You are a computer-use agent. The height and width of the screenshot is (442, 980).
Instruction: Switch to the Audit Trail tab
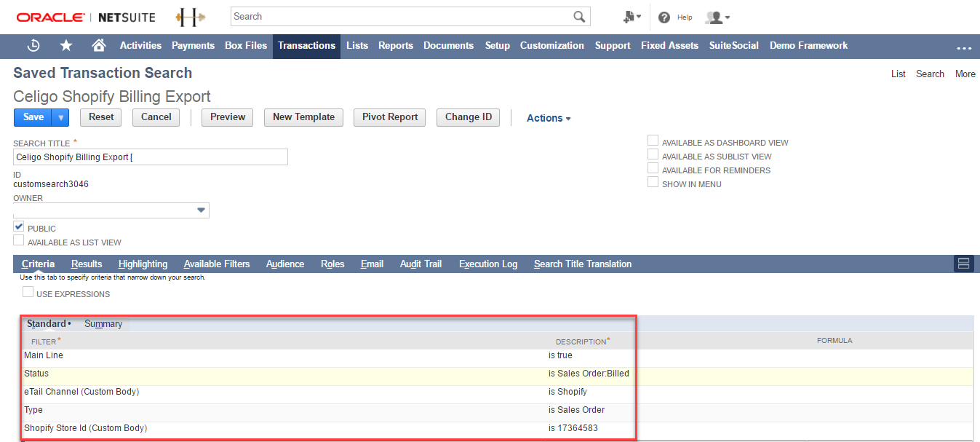pyautogui.click(x=421, y=264)
